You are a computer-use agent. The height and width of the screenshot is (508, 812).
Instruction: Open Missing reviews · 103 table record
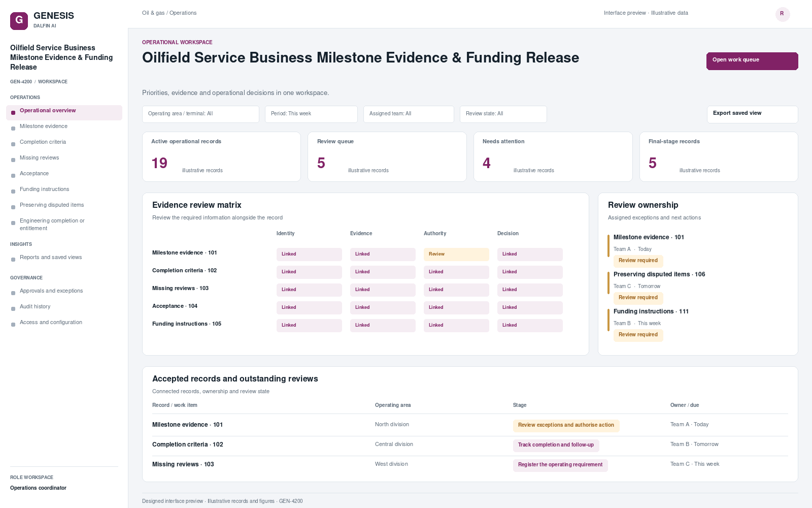tap(183, 464)
